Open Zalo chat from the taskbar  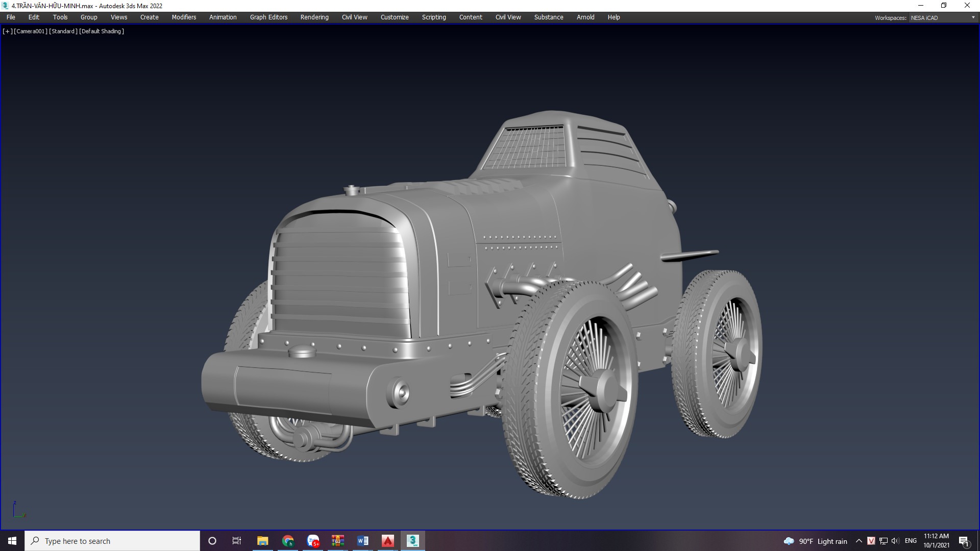pyautogui.click(x=313, y=541)
